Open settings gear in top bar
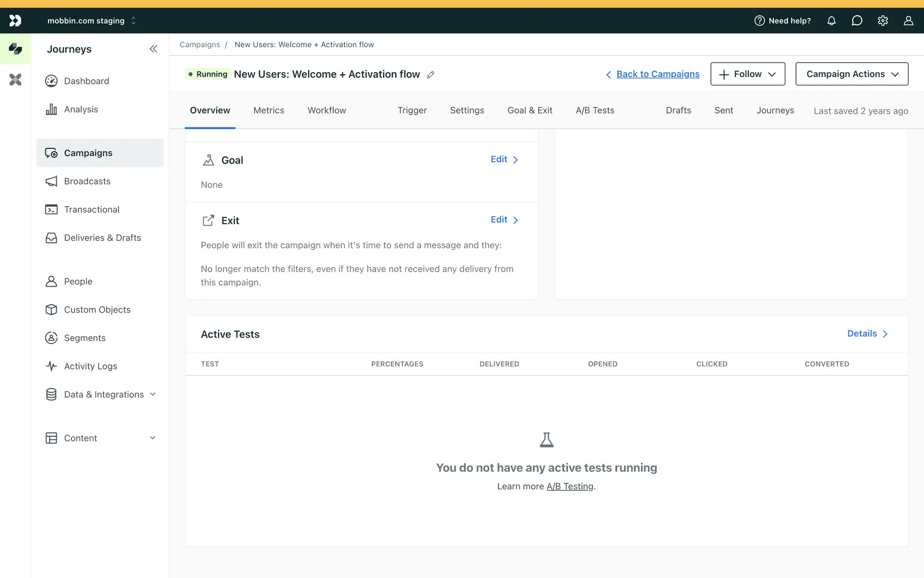 pyautogui.click(x=883, y=21)
